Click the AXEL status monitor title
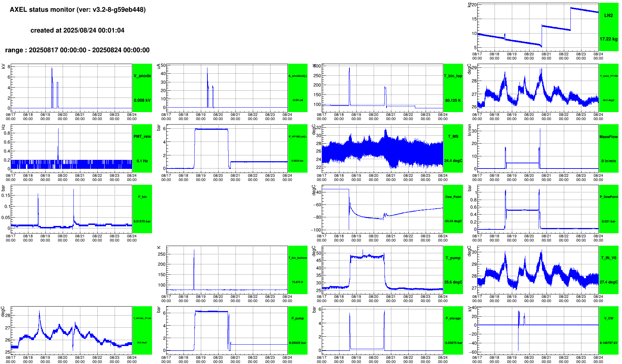This screenshot has height=364, width=622. 78,10
